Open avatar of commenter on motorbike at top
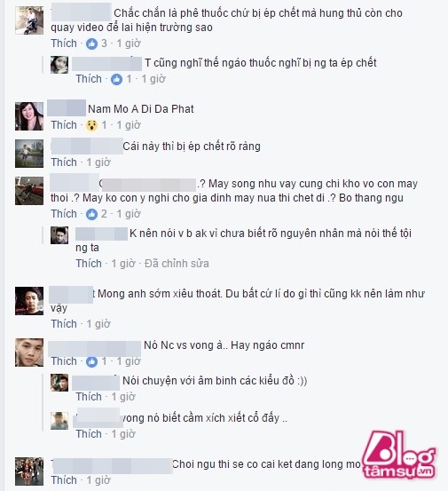This screenshot has width=448, height=491. pyautogui.click(x=29, y=20)
